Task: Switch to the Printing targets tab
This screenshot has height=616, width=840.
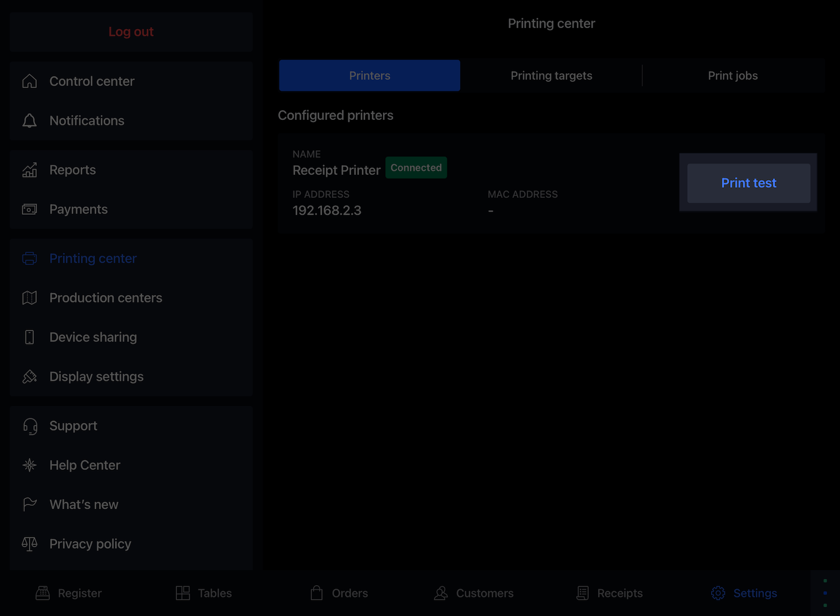Action: point(551,76)
